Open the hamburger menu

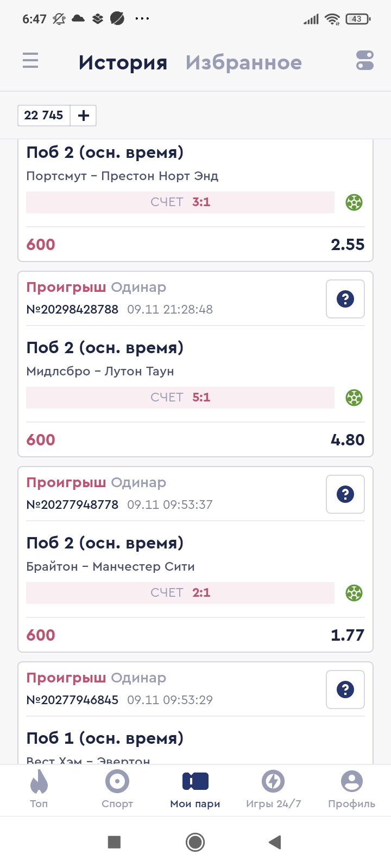[x=30, y=60]
